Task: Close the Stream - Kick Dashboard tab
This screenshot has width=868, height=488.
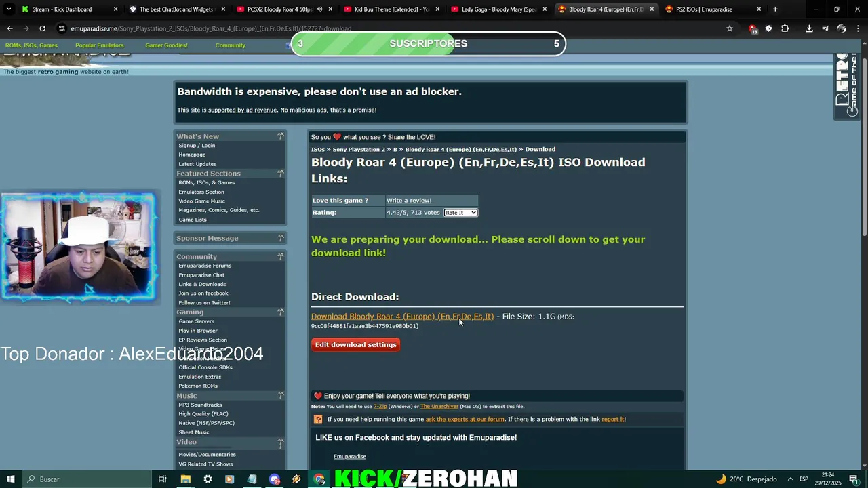Action: point(116,9)
